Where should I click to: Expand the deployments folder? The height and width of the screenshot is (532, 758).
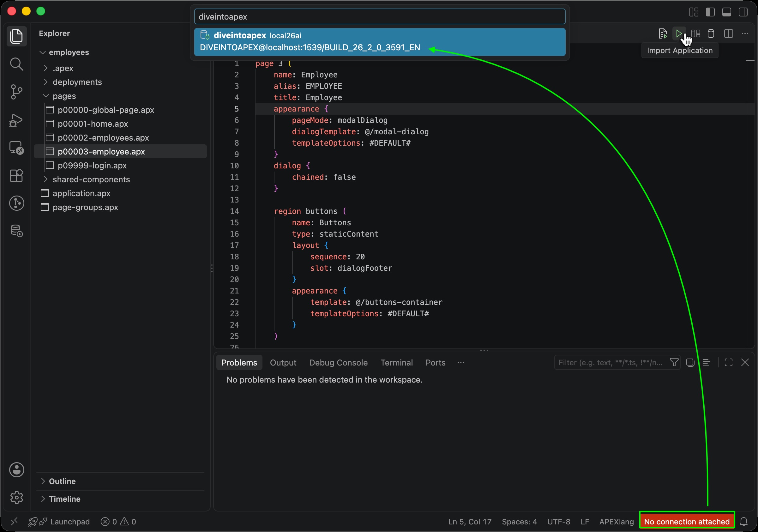[46, 82]
